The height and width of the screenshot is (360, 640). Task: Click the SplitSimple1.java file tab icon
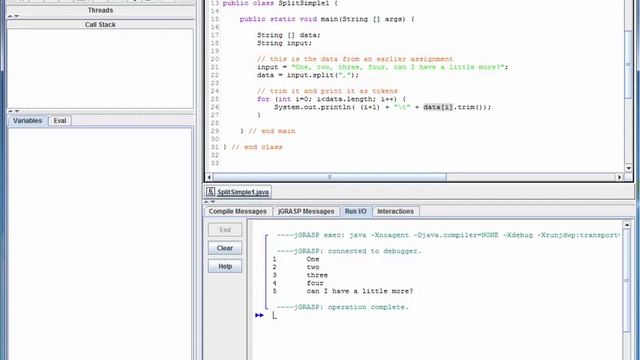210,192
